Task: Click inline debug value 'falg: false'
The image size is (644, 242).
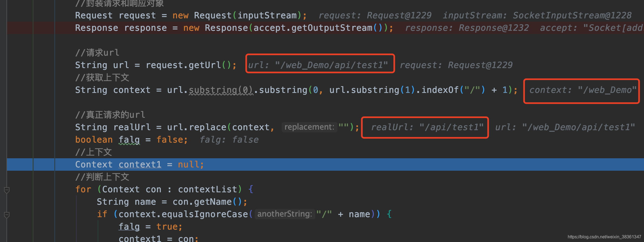Action: pos(229,140)
